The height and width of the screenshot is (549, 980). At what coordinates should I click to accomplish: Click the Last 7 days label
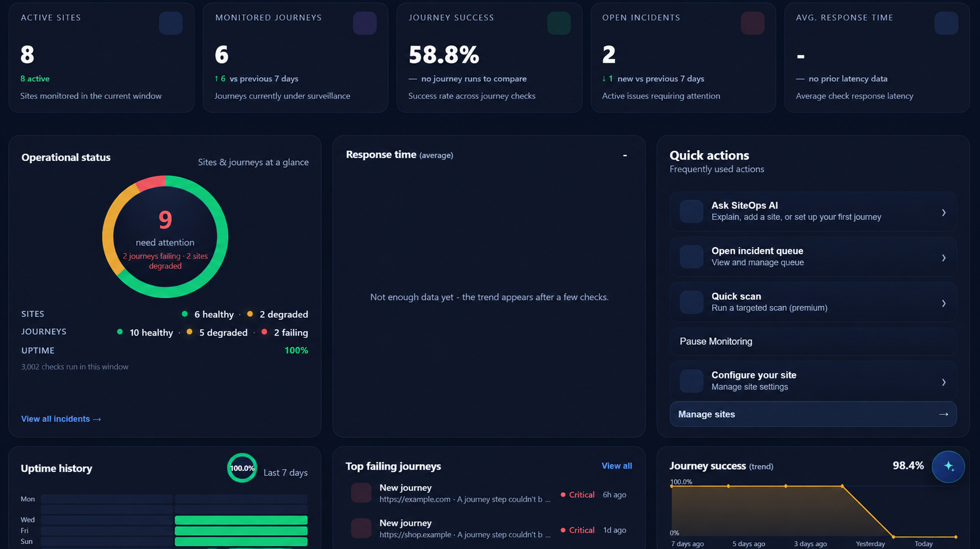point(286,472)
